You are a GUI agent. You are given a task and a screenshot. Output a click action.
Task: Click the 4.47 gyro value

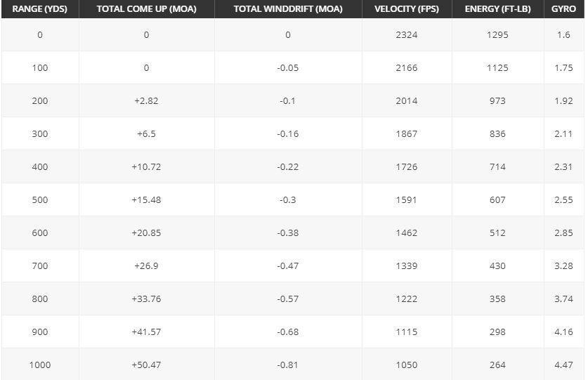coord(563,365)
